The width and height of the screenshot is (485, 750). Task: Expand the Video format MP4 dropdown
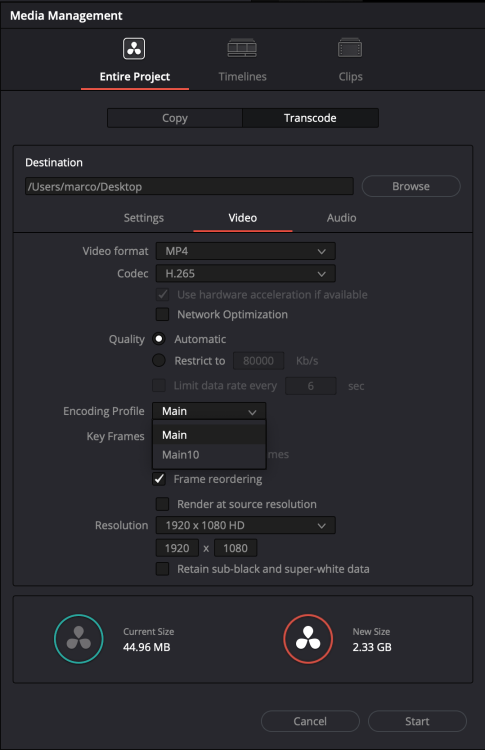pyautogui.click(x=245, y=251)
